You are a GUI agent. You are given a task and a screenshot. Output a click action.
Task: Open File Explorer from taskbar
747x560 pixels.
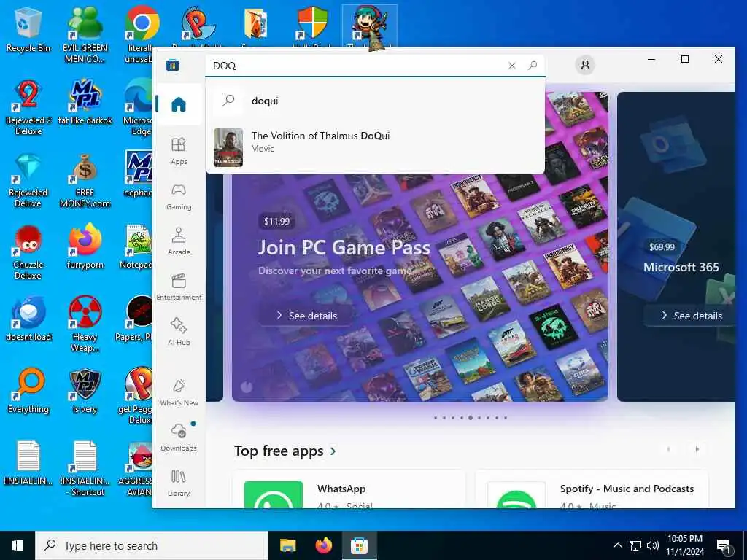pyautogui.click(x=287, y=545)
